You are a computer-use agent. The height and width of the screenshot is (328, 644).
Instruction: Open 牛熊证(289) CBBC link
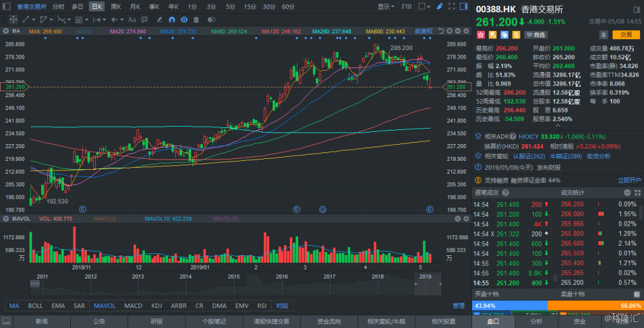[565, 156]
